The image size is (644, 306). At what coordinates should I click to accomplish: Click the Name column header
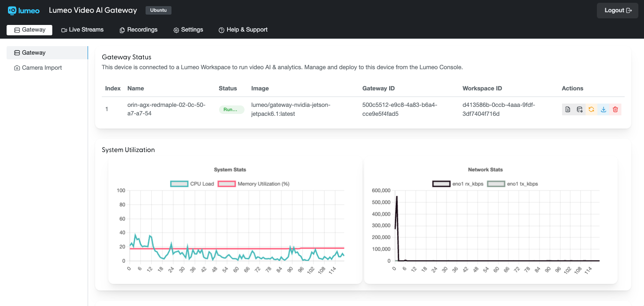[136, 89]
